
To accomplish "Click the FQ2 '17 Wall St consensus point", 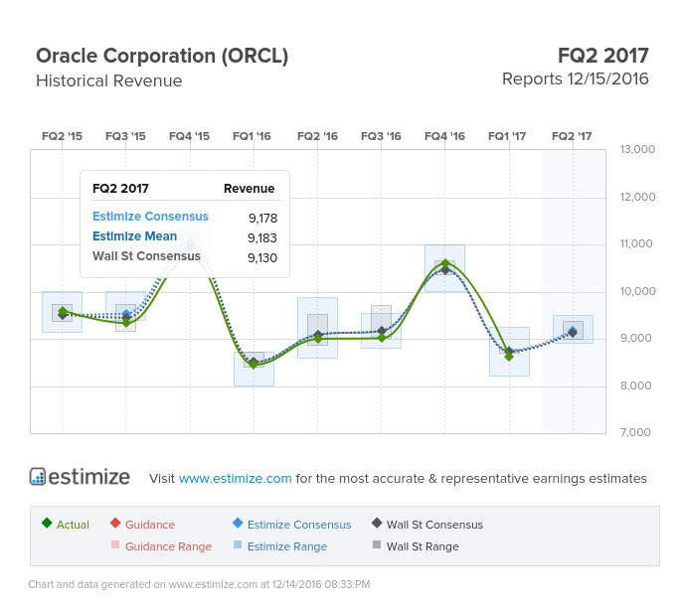I will pos(573,332).
